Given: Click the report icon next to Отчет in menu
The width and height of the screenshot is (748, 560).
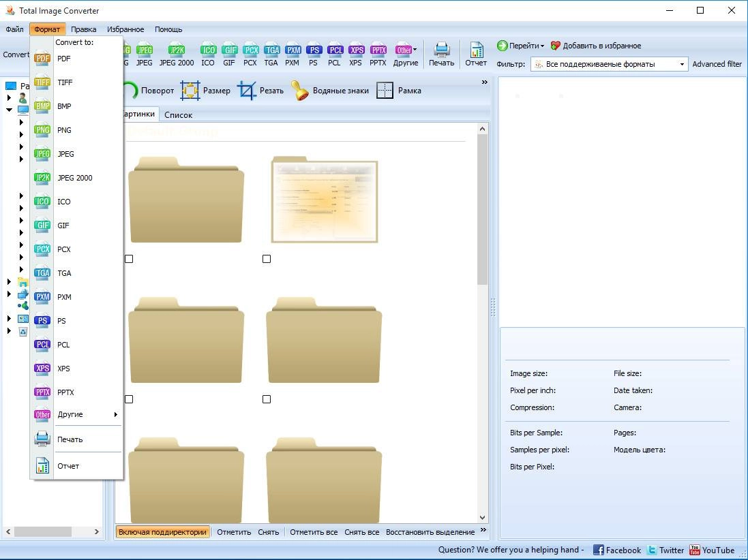Looking at the screenshot, I should (42, 465).
